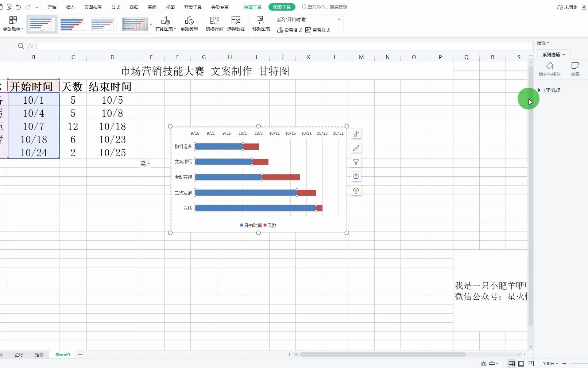
Task: Open the 公式 (Formulas) tab
Action: tap(116, 7)
